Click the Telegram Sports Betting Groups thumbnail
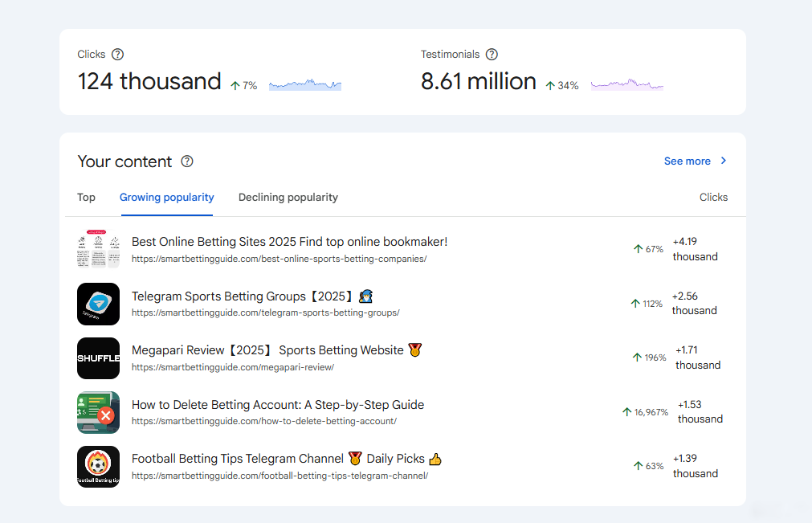Screen dimensions: 812x523 (98, 304)
